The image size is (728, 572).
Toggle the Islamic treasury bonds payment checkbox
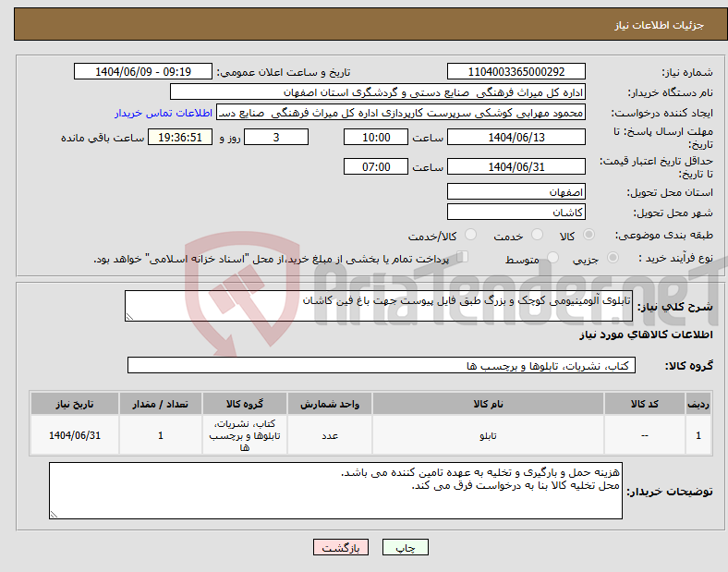pyautogui.click(x=463, y=257)
